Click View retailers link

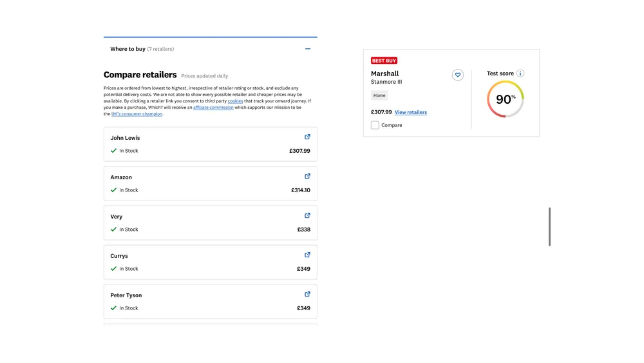[411, 112]
